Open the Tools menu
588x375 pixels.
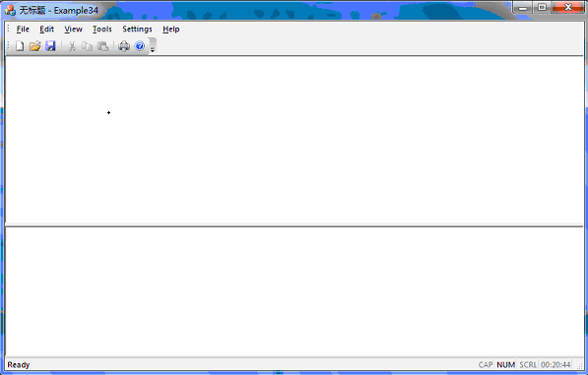(102, 29)
